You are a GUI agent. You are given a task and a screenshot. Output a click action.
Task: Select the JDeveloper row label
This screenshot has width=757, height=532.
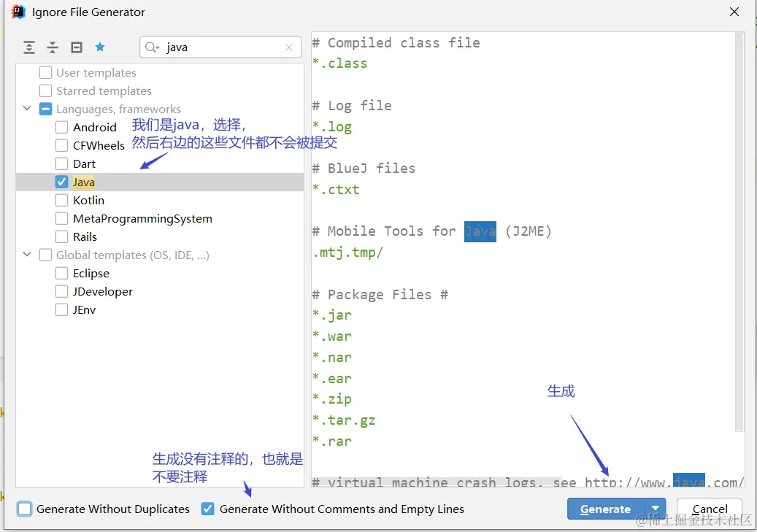click(103, 292)
